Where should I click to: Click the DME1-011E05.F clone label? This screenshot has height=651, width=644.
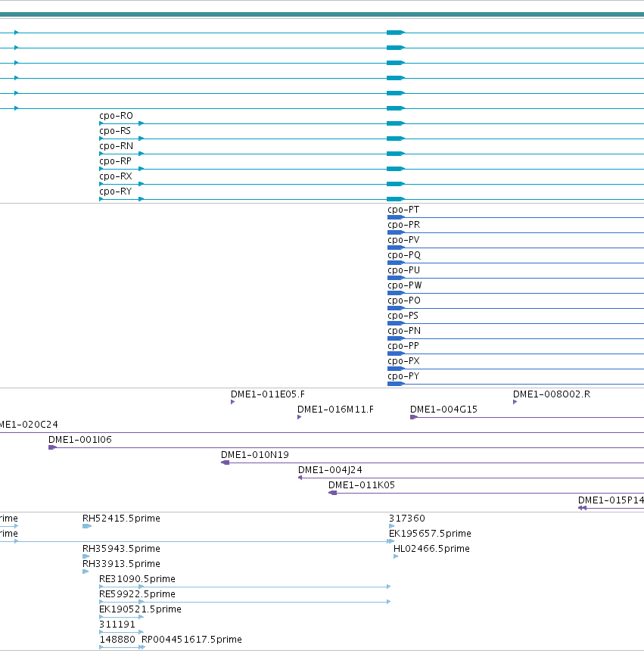coord(268,394)
